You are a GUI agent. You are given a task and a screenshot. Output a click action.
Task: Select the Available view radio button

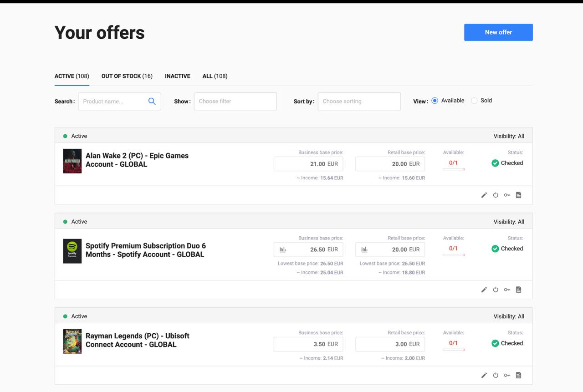coord(435,101)
